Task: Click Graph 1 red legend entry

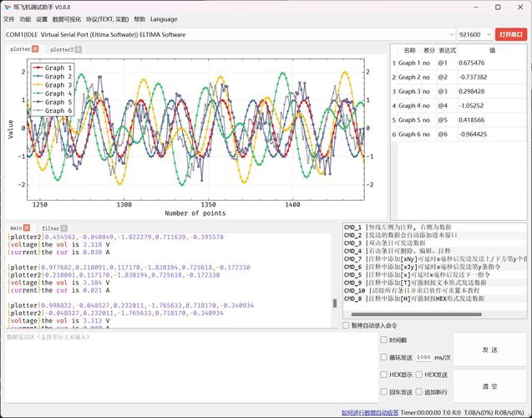Action: pos(53,68)
